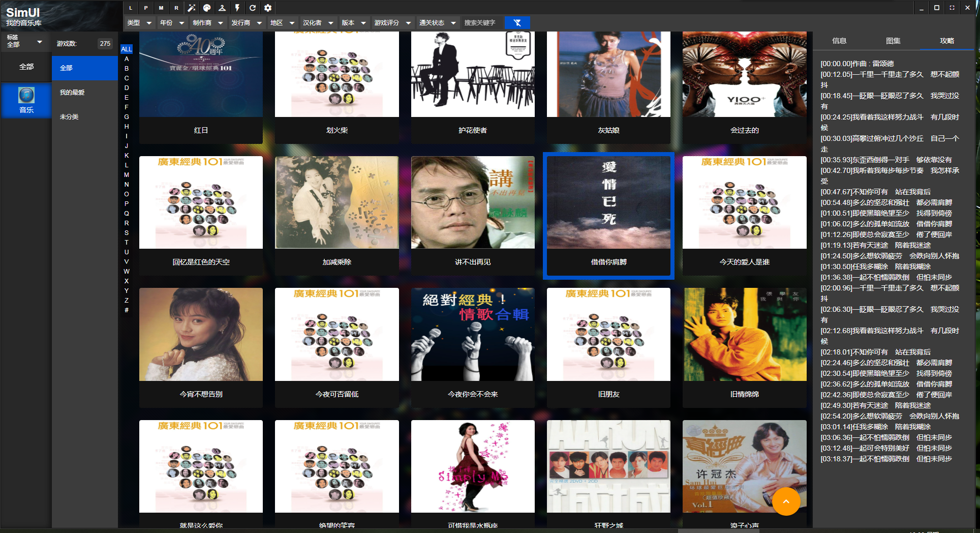The image size is (980, 533).
Task: Select the 音乐 music platform icon
Action: click(26, 100)
